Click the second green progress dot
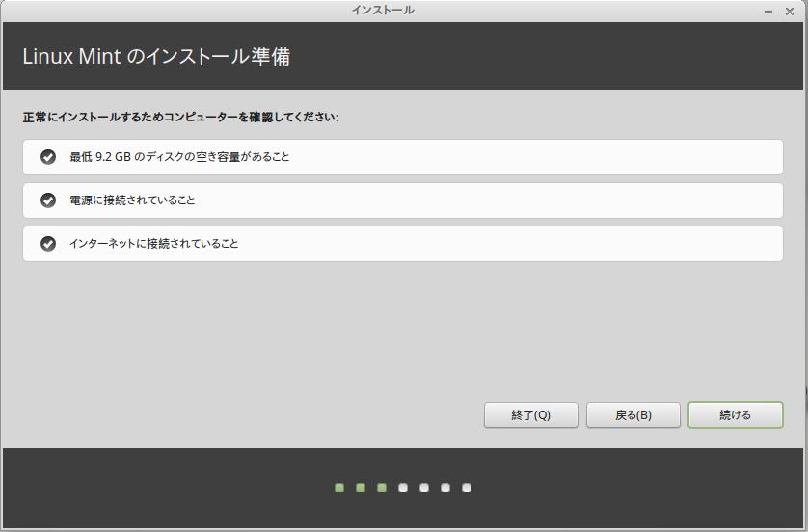Image resolution: width=808 pixels, height=532 pixels. (x=361, y=488)
